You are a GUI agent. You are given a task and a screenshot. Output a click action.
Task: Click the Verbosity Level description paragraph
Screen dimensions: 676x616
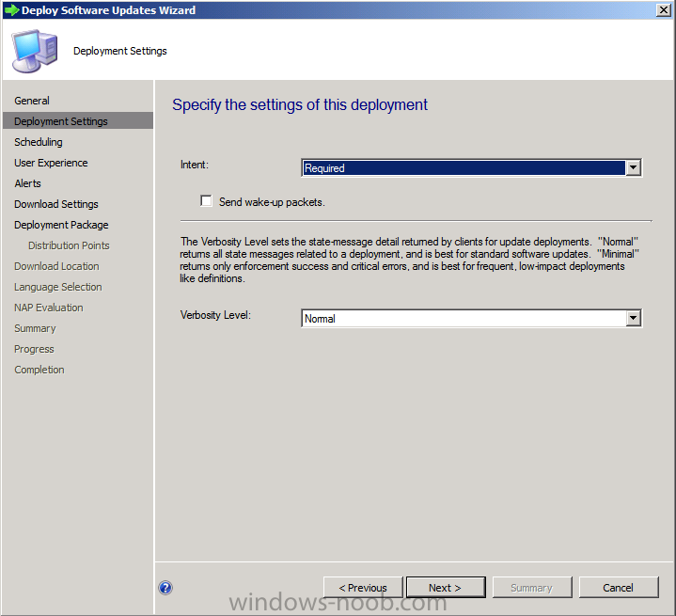(x=410, y=260)
